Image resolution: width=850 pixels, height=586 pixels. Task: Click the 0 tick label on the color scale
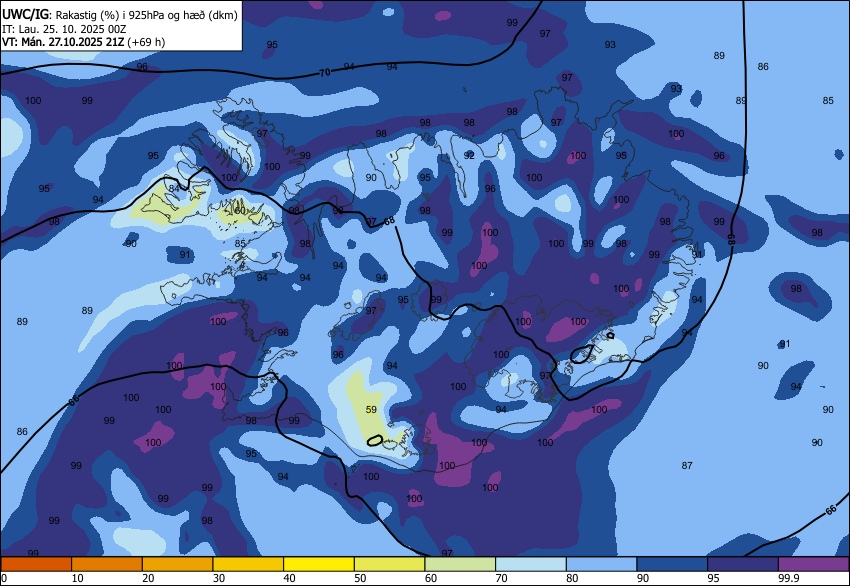tap(4, 578)
